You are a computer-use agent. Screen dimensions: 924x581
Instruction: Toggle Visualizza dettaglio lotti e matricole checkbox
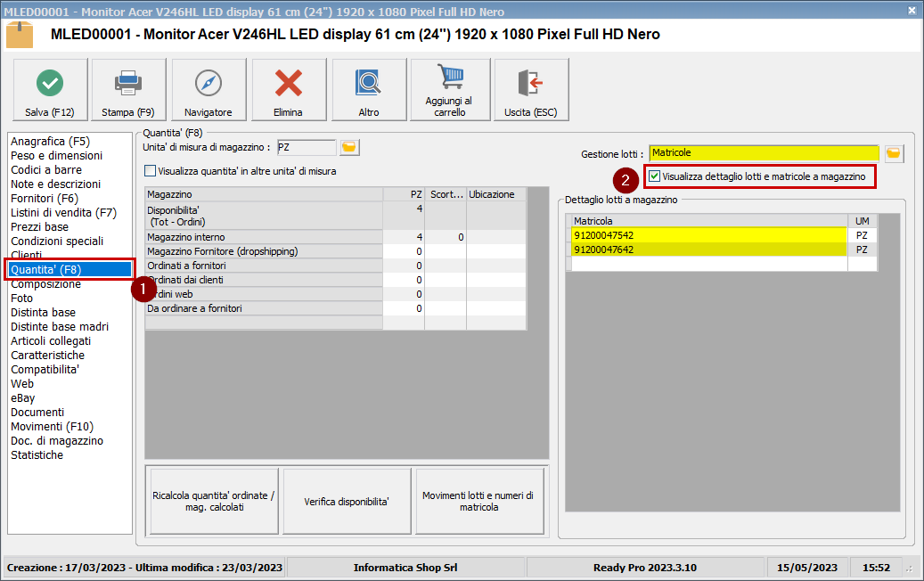pos(654,176)
